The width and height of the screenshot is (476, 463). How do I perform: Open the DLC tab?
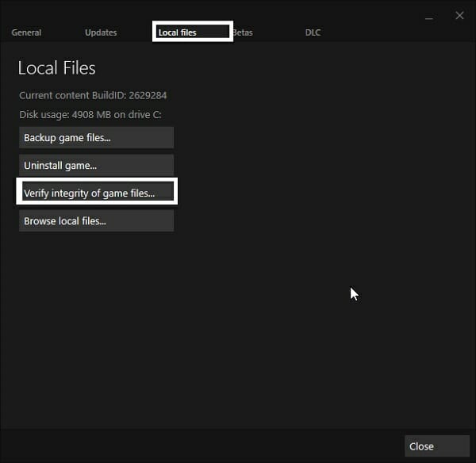click(313, 33)
